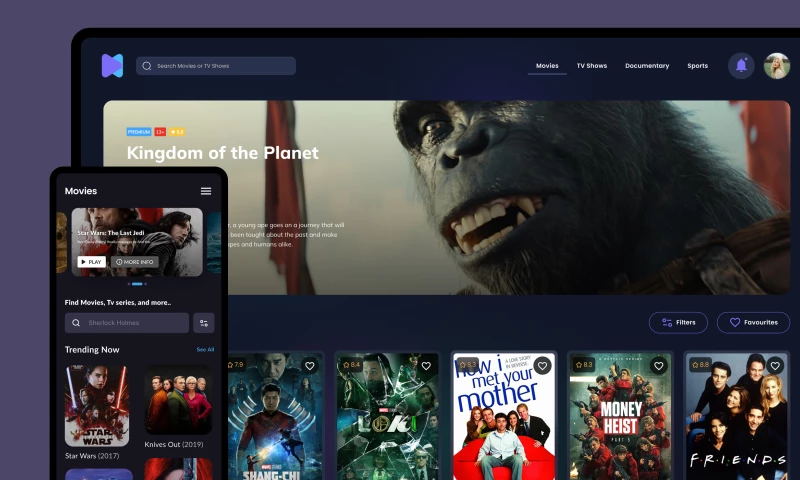Open the Friends show card
Screen dimensions: 800x480
737,416
